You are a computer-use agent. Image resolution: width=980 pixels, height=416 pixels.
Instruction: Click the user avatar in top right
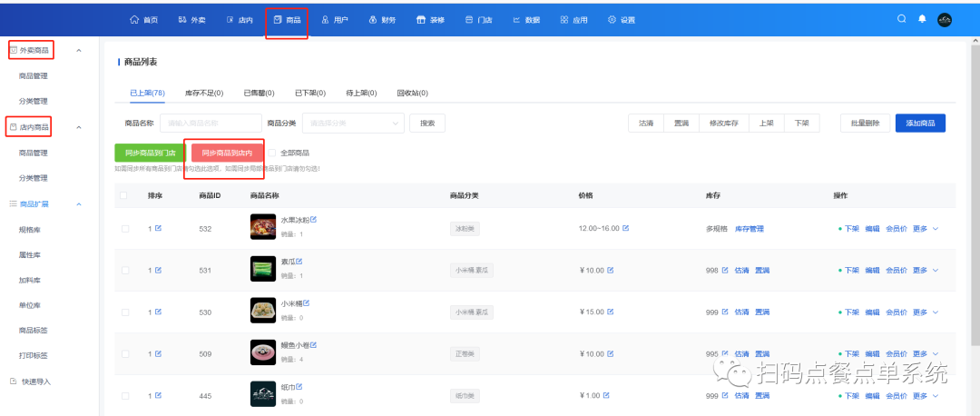[945, 20]
